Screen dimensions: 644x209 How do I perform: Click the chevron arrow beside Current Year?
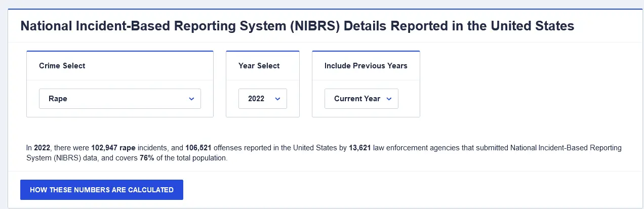coord(389,99)
